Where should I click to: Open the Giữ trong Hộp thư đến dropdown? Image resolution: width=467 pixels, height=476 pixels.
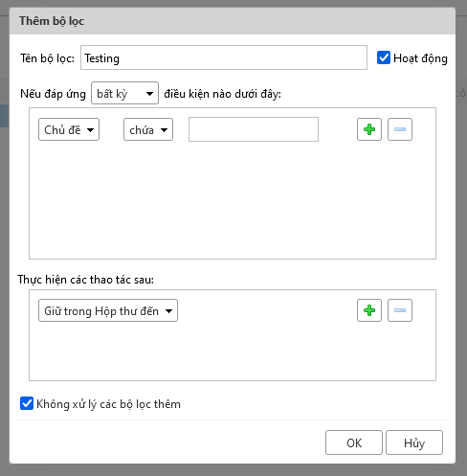tap(108, 310)
